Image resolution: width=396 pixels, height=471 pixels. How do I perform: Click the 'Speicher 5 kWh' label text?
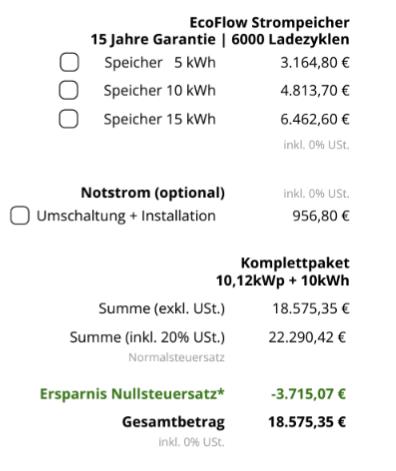tap(160, 63)
